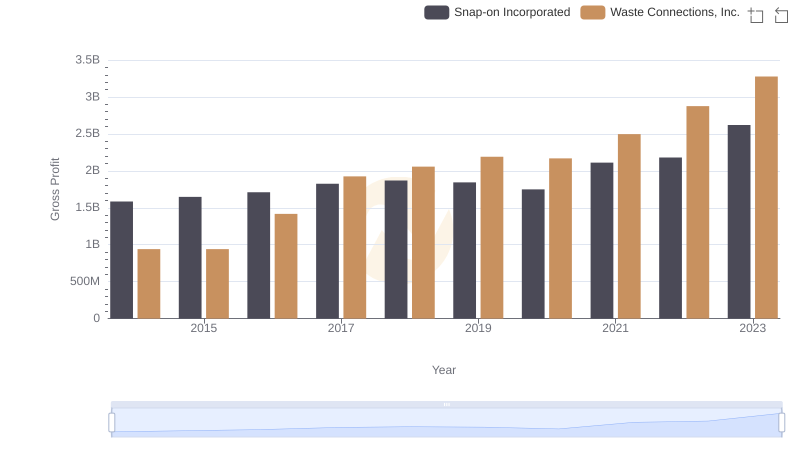Click the top grip bar of zoom slider

[x=446, y=404]
